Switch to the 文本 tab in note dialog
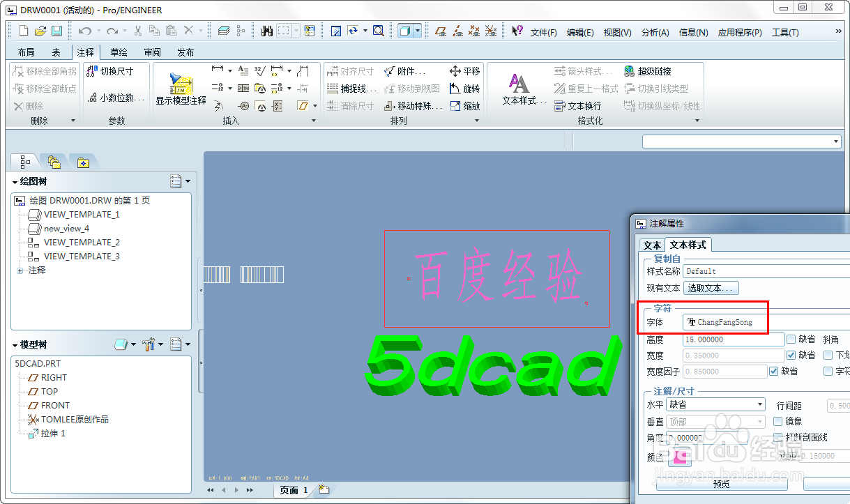Viewport: 850px width, 504px height. [x=652, y=245]
